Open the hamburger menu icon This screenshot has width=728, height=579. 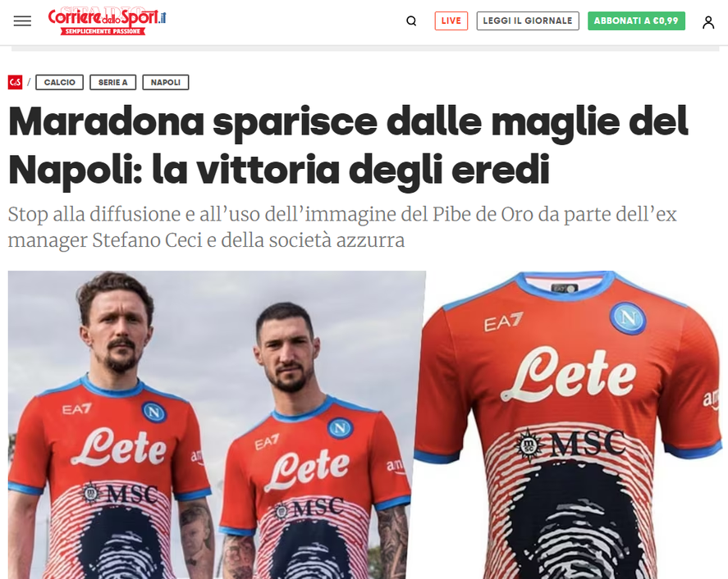(x=22, y=21)
